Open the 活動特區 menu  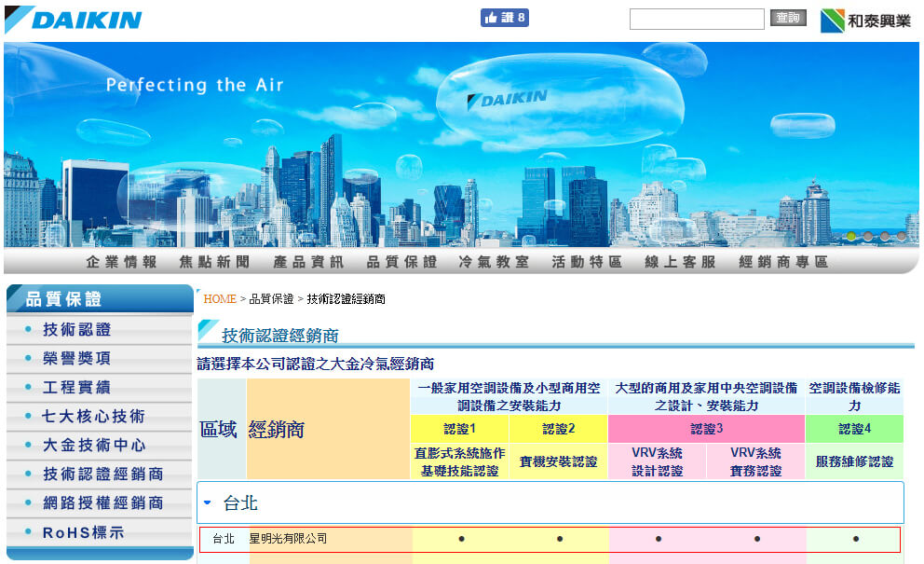point(588,262)
